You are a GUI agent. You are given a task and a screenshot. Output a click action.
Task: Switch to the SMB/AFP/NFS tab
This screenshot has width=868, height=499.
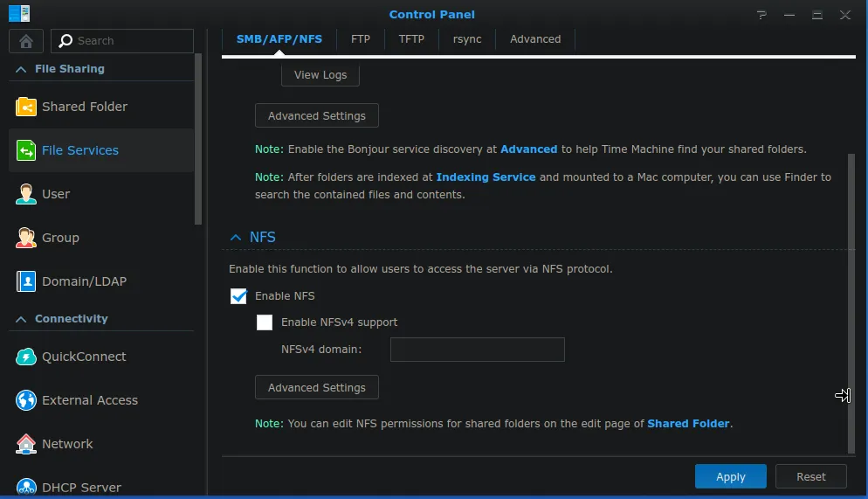pos(279,39)
